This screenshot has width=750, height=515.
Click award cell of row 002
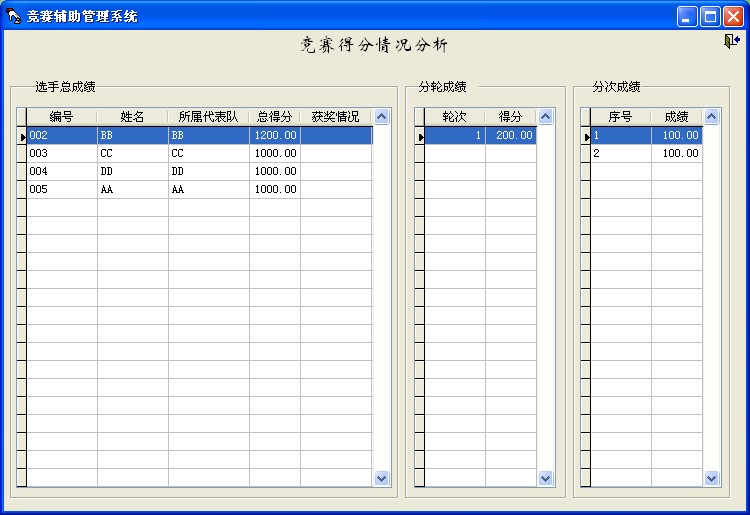coord(336,135)
